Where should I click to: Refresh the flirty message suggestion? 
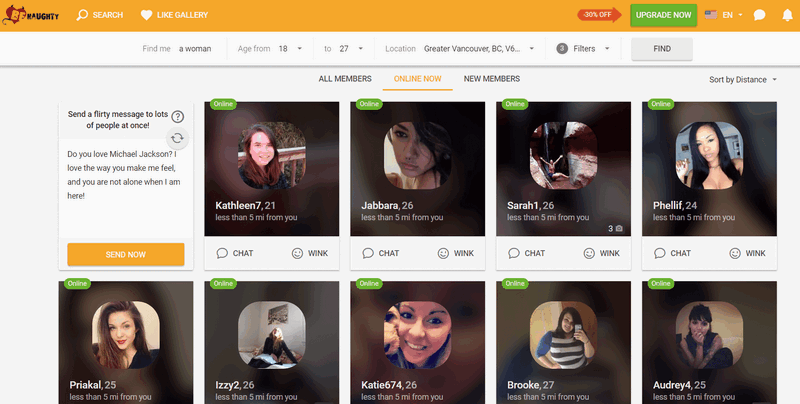point(177,138)
